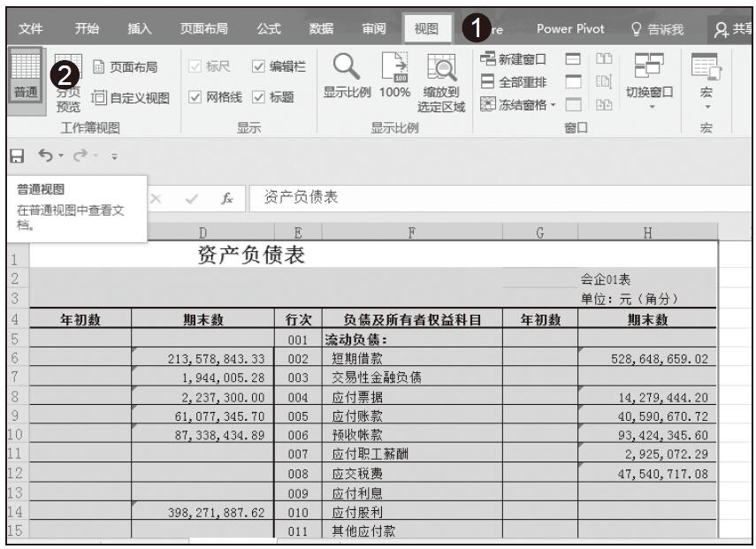The image size is (756, 549).
Task: Click the Hide window icon
Action: click(x=573, y=81)
